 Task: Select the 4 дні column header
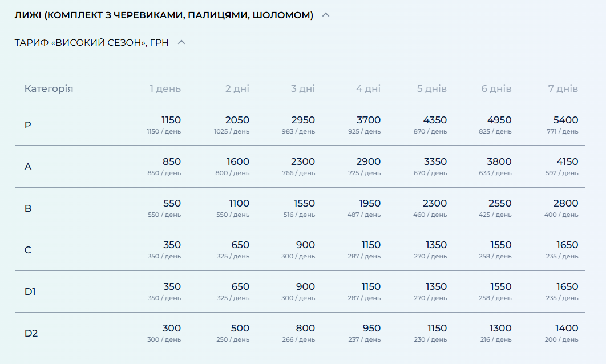coord(368,88)
